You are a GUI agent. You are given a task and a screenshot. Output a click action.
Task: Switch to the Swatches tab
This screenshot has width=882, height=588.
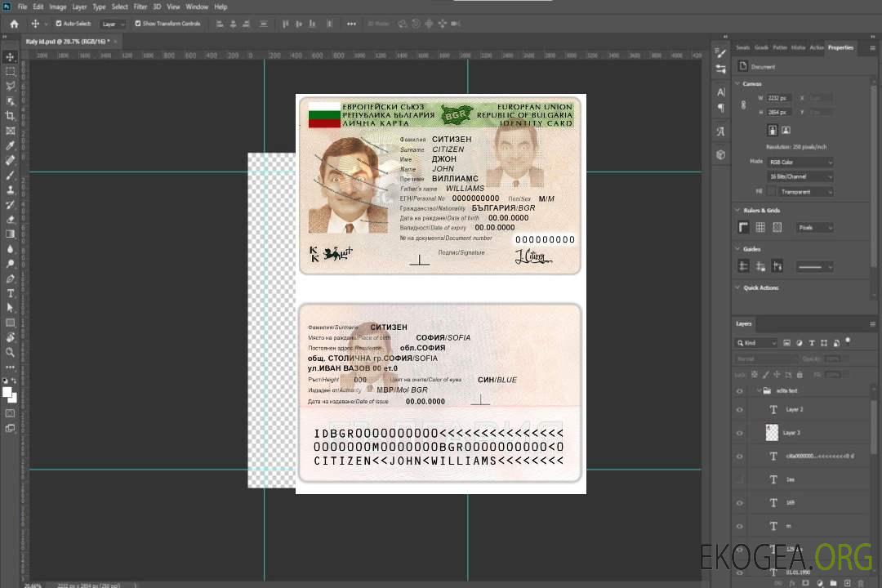tap(743, 47)
